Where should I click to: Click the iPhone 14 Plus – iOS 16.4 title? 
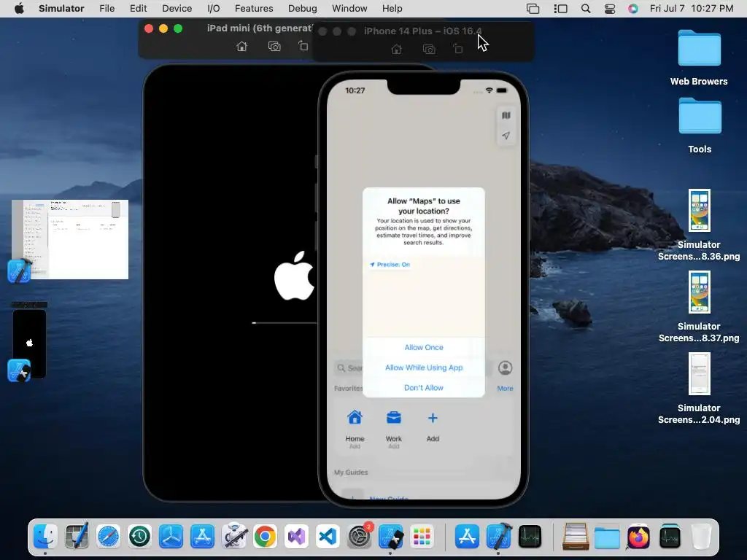pos(423,31)
